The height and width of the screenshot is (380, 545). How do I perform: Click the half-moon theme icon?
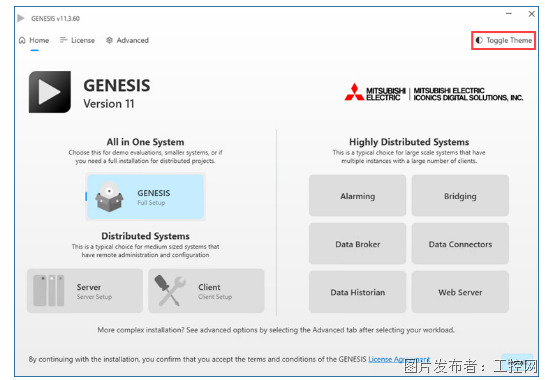point(479,40)
